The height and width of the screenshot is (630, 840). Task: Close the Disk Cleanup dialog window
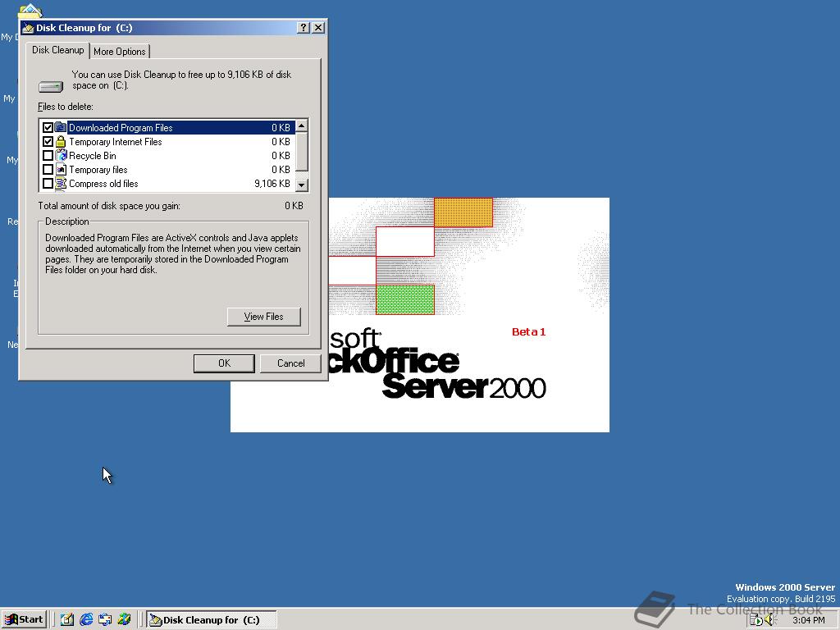[x=318, y=27]
